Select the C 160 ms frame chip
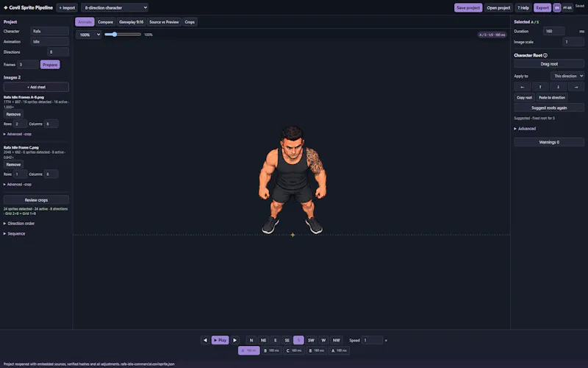This screenshot has height=368, width=588. [x=293, y=351]
